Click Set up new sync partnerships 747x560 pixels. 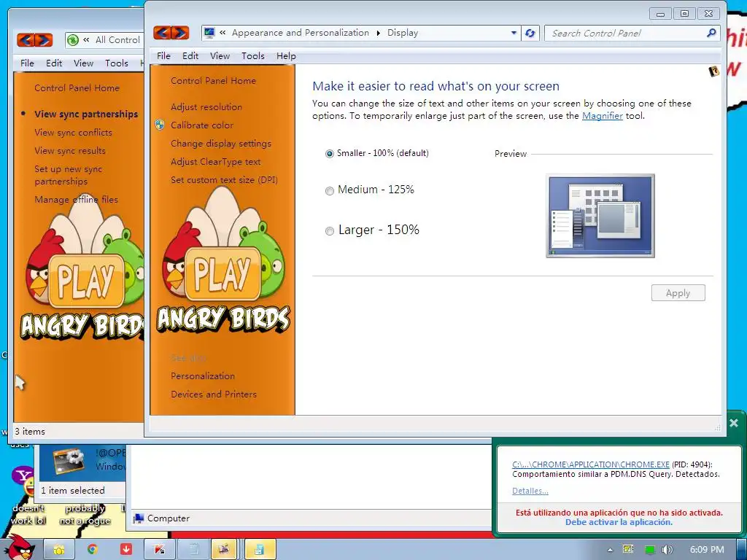pos(68,175)
